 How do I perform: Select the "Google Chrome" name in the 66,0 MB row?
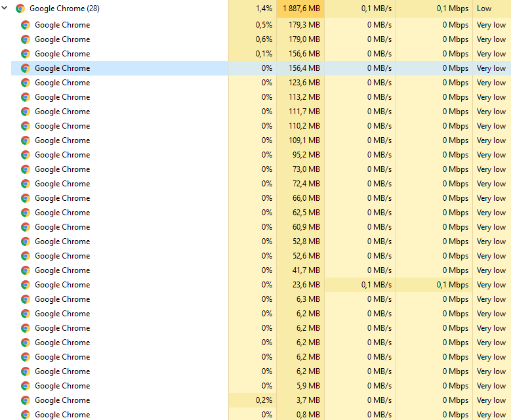(x=62, y=198)
